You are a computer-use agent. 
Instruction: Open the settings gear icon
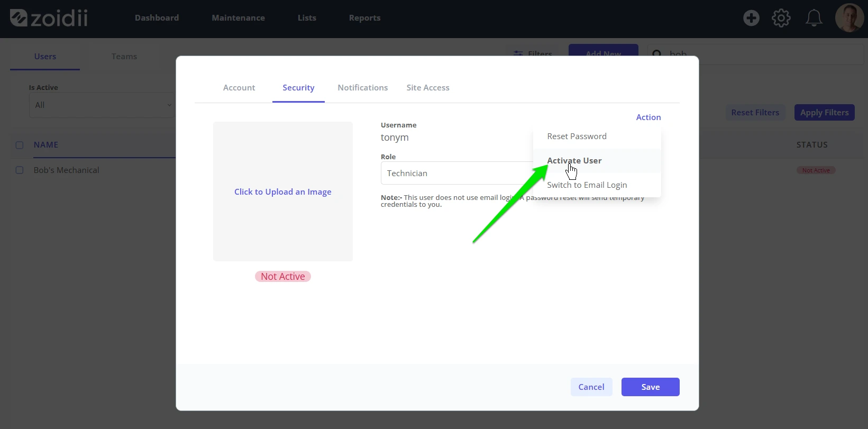(x=781, y=18)
